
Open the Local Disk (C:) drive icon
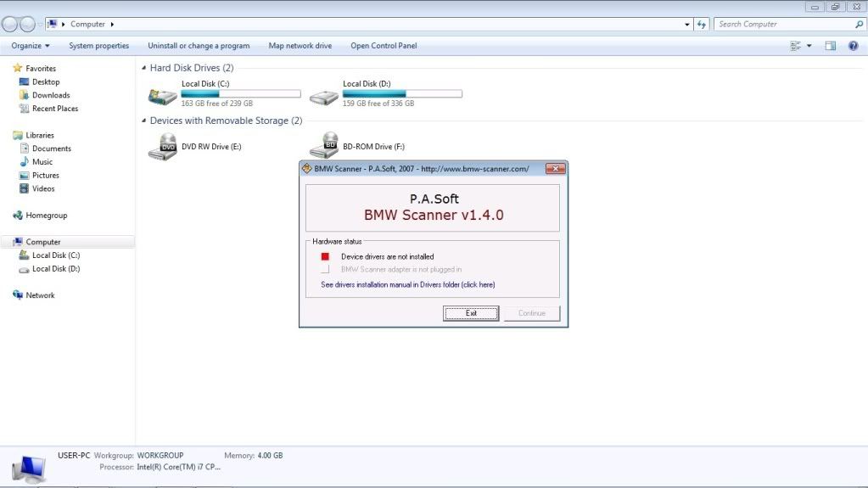[162, 96]
